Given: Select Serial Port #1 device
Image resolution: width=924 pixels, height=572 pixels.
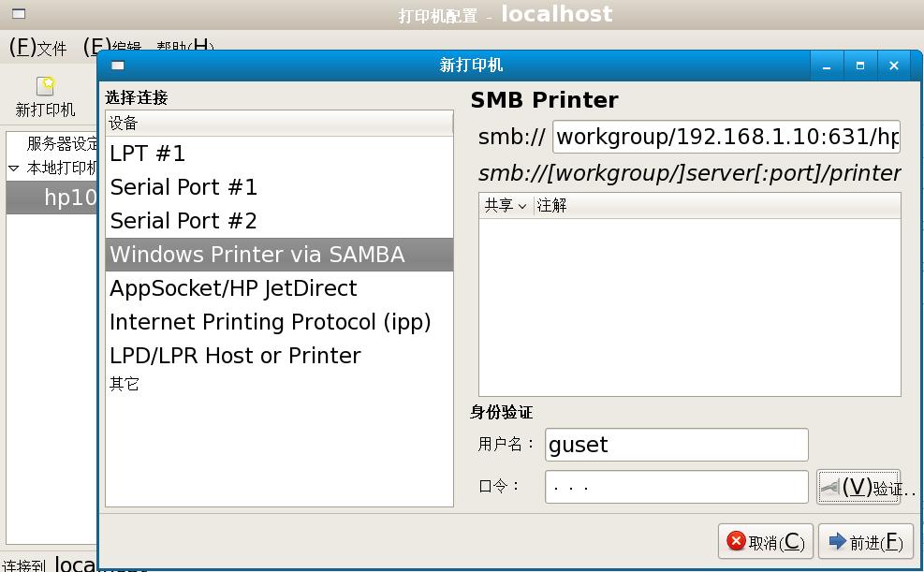Looking at the screenshot, I should point(183,187).
